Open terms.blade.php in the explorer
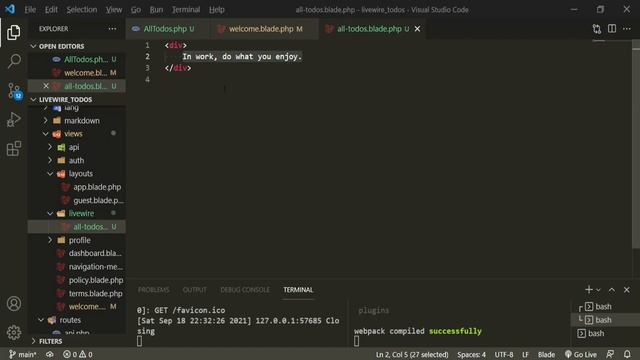 pos(96,293)
